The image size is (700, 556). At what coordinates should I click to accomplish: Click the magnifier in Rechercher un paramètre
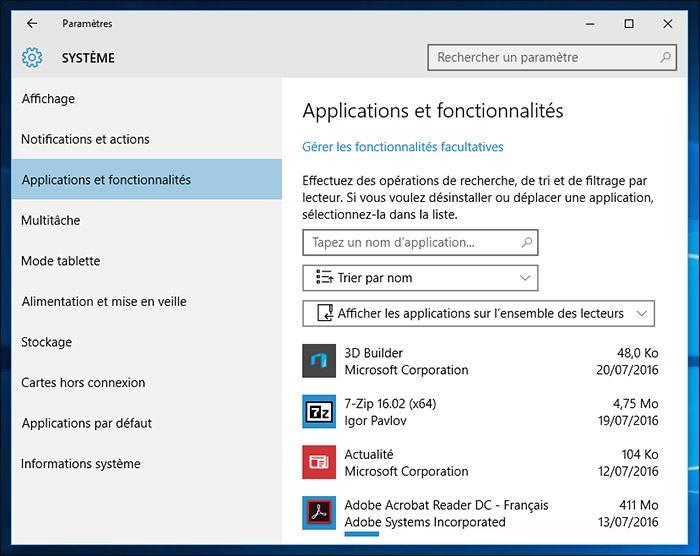pyautogui.click(x=665, y=57)
